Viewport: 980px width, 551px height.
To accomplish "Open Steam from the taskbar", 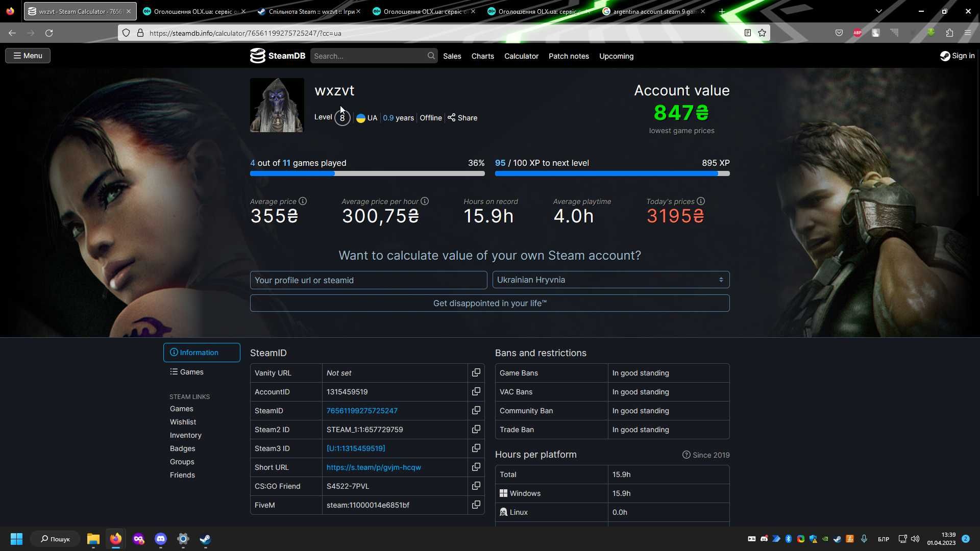I will [205, 539].
